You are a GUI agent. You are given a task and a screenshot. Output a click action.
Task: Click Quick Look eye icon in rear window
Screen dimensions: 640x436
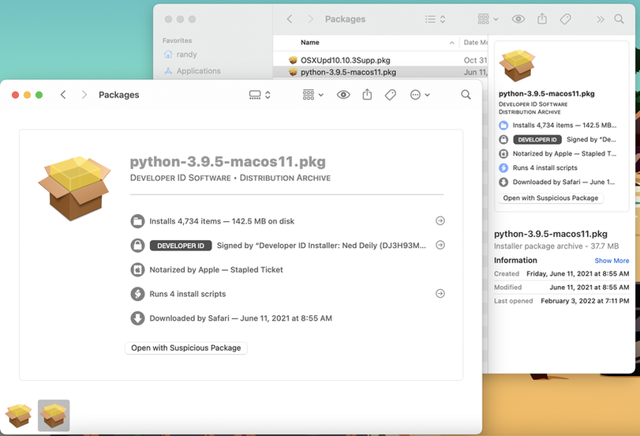[x=518, y=19]
